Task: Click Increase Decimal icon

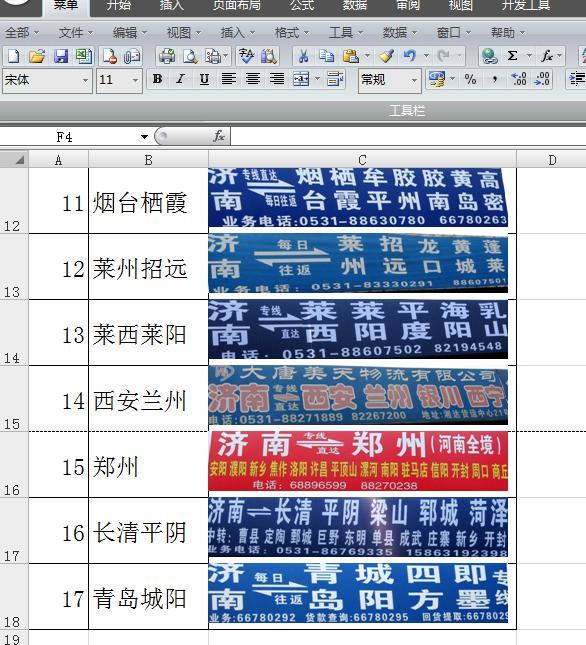Action: [519, 79]
